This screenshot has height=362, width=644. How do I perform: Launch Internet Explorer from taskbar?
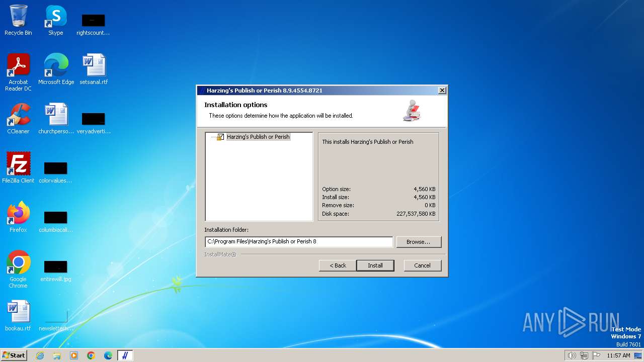[x=40, y=355]
